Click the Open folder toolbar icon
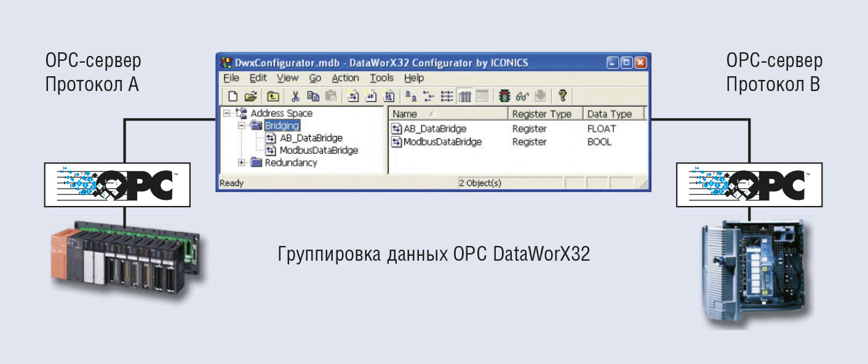The height and width of the screenshot is (364, 868). (x=250, y=95)
